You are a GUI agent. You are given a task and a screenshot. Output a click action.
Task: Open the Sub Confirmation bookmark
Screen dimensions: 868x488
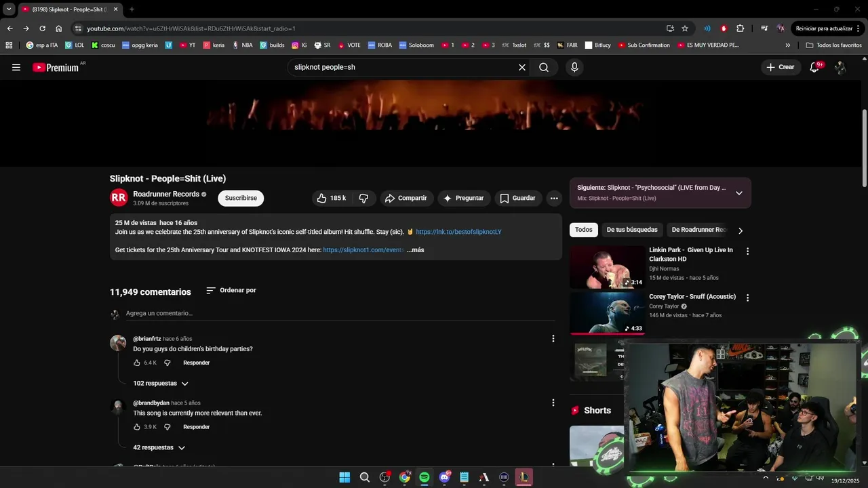pos(644,45)
